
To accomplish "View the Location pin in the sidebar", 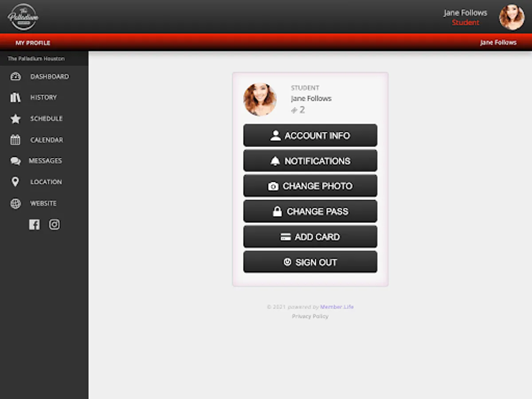I will (x=16, y=182).
